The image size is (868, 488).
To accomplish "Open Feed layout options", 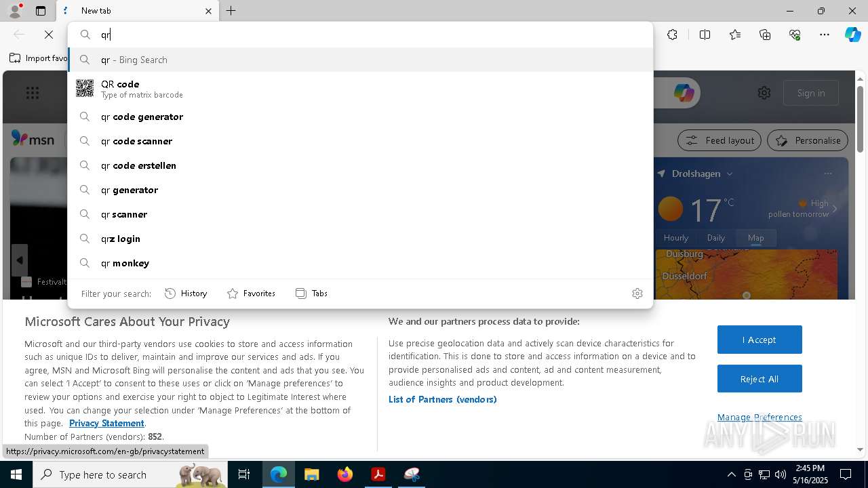I will tap(719, 140).
